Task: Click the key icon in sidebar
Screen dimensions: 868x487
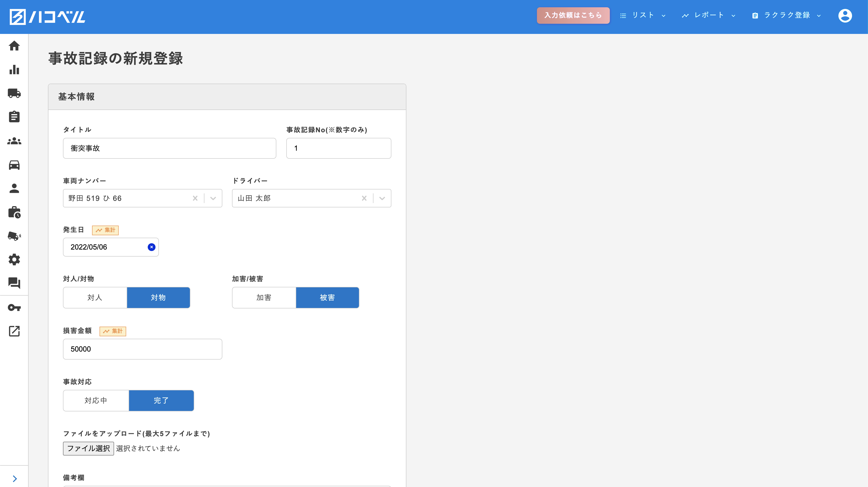Action: coord(14,307)
